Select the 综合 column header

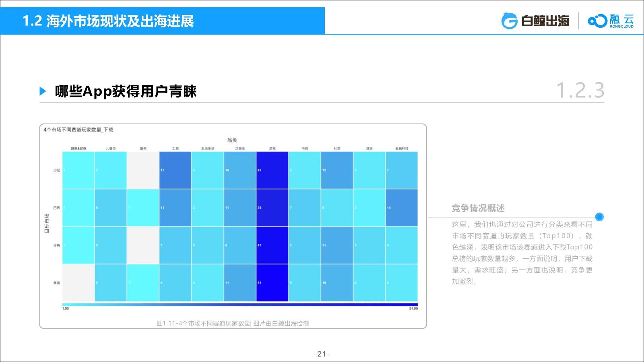point(369,148)
